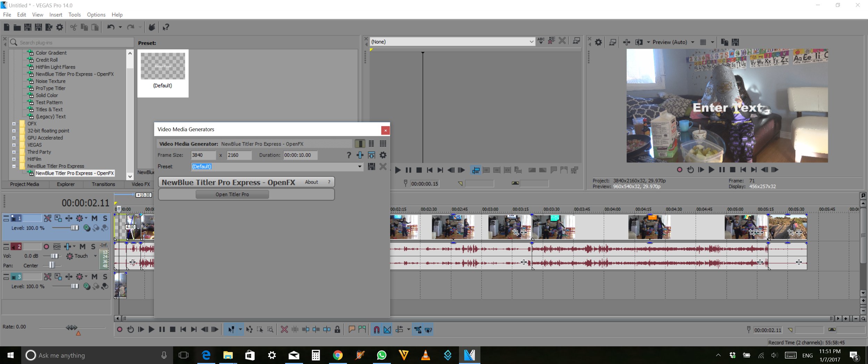This screenshot has height=364, width=868.
Task: Mute audio track 2 with M button
Action: 83,246
